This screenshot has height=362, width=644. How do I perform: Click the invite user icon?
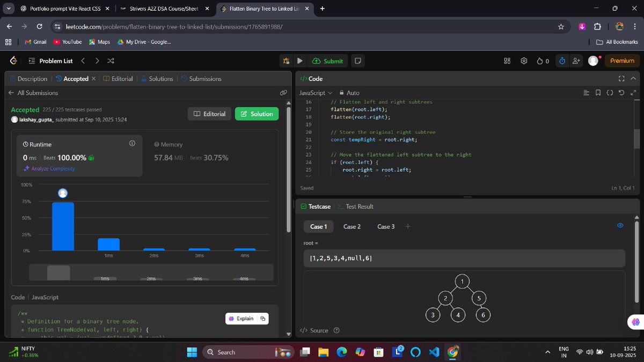click(577, 61)
